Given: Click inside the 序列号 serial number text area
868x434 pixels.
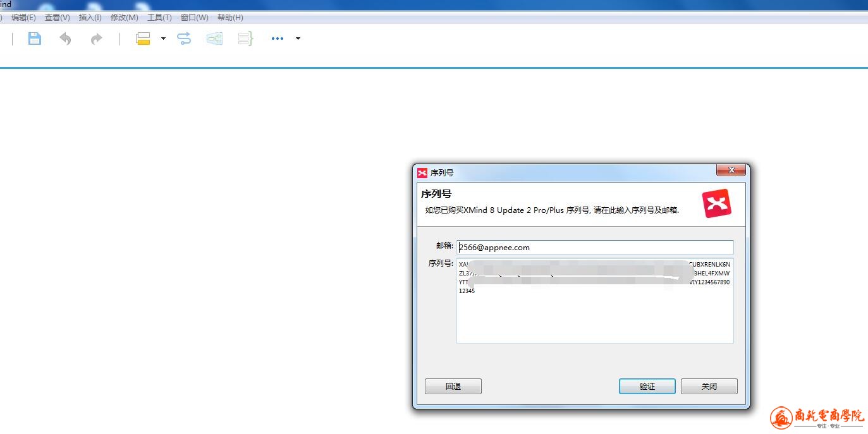Looking at the screenshot, I should coord(594,316).
